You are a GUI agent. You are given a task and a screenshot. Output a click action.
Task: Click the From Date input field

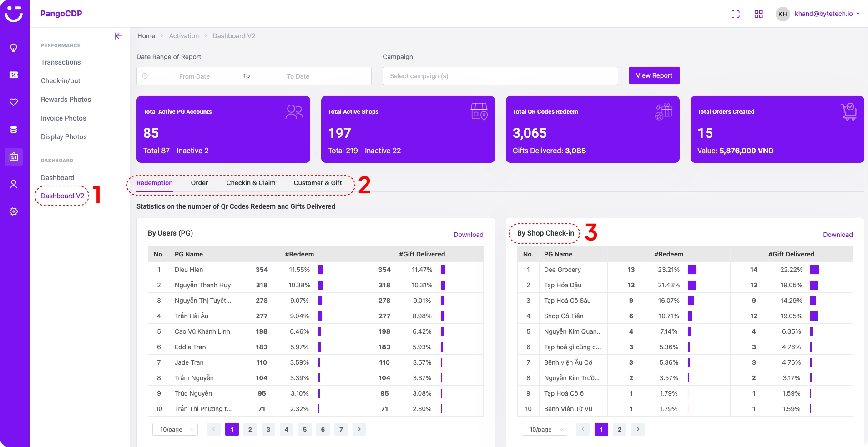[194, 76]
